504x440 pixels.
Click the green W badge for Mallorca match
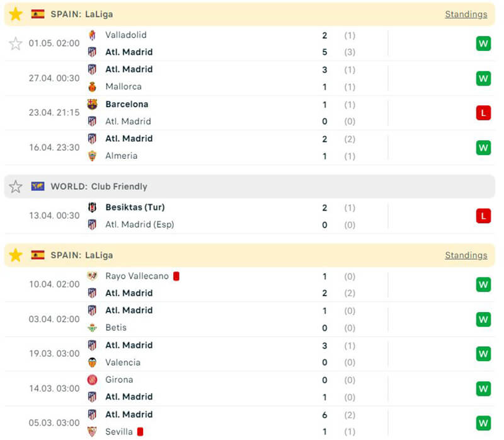[483, 78]
